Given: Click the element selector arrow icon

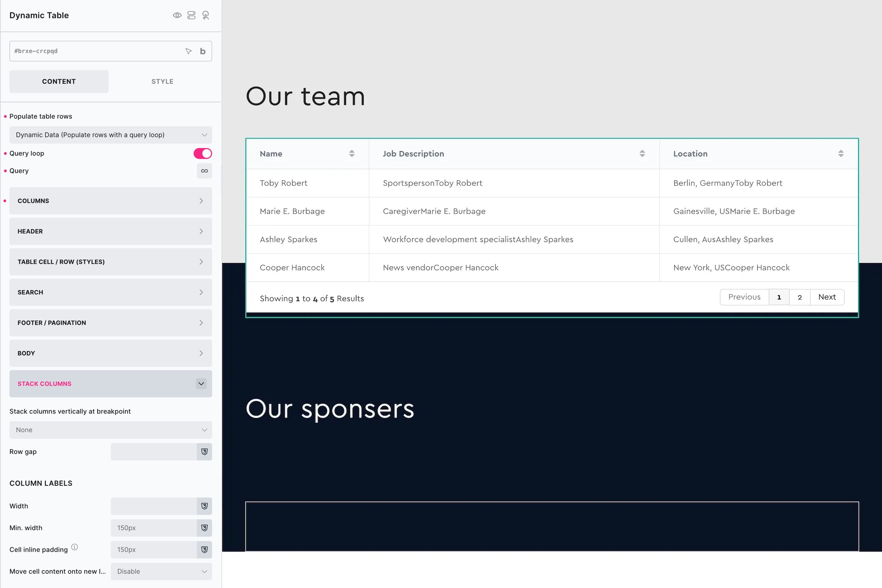Looking at the screenshot, I should pos(189,51).
